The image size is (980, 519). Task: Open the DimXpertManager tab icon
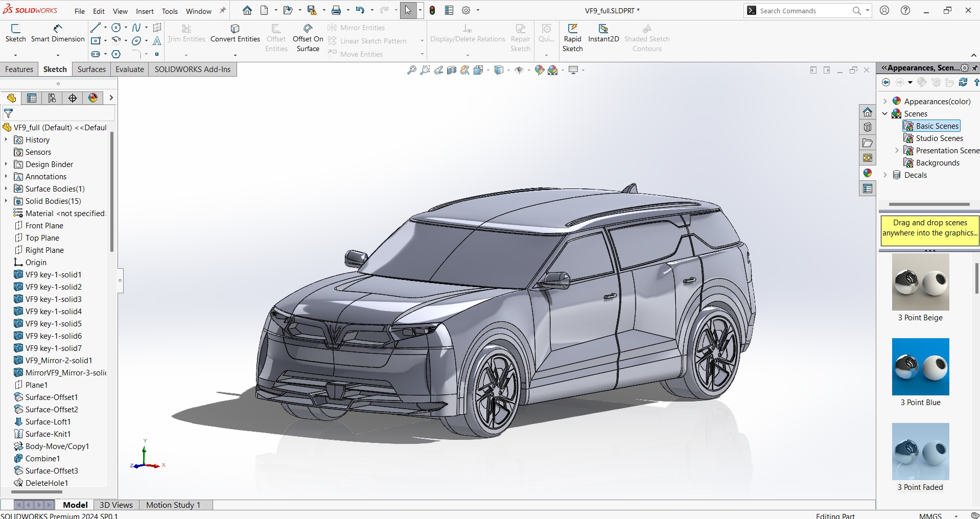73,98
